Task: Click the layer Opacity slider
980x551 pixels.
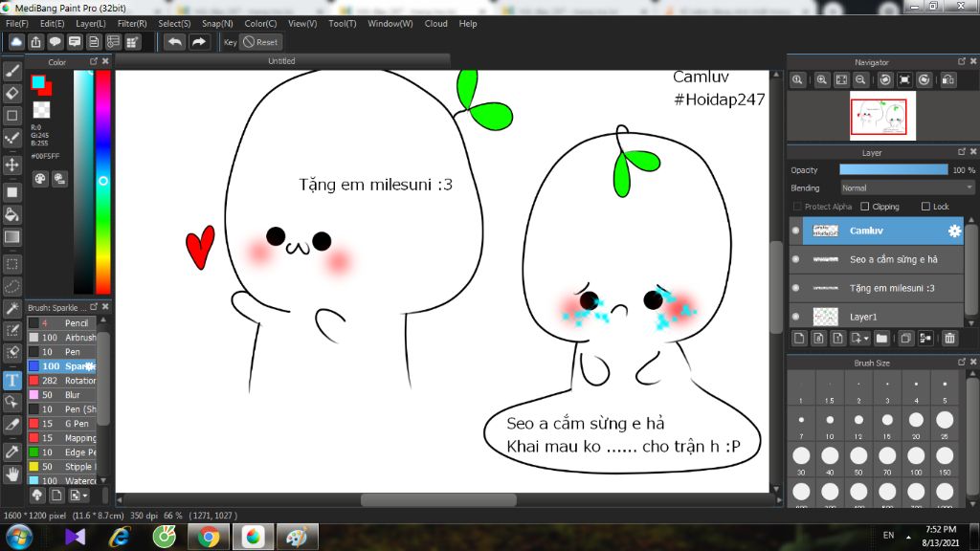Action: (x=893, y=170)
